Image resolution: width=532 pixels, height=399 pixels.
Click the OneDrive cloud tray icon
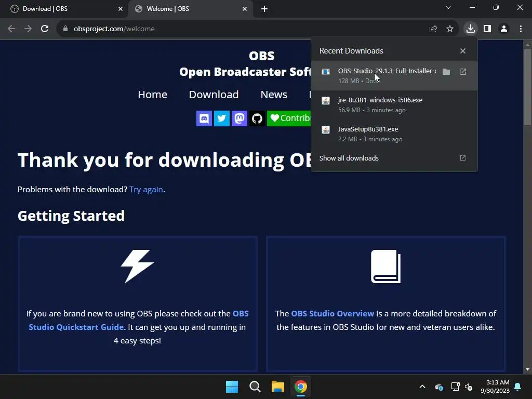tap(438, 387)
